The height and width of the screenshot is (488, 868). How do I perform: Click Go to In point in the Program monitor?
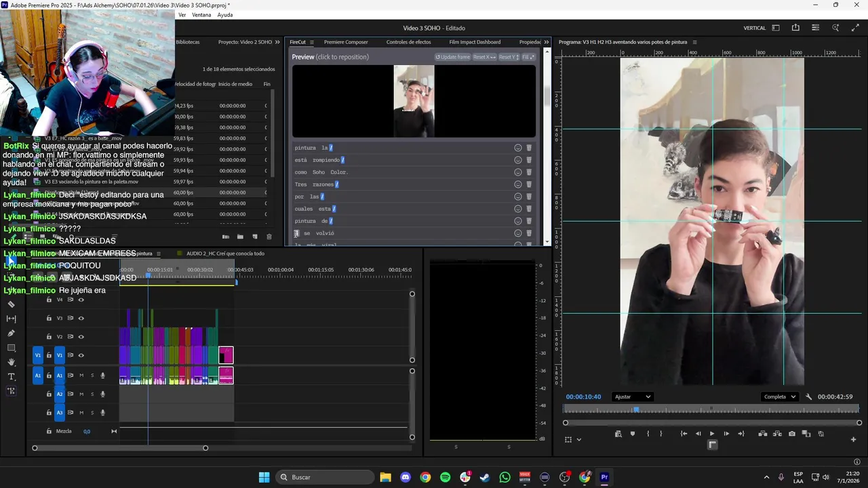pyautogui.click(x=684, y=434)
